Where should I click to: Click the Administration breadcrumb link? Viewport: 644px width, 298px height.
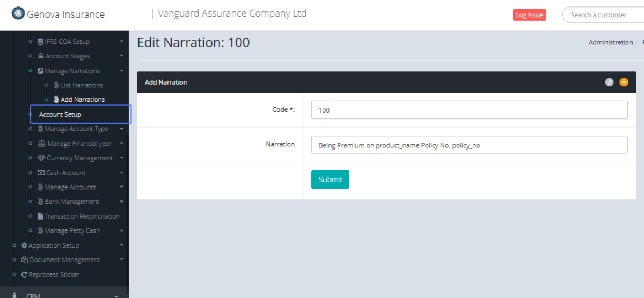tap(610, 42)
